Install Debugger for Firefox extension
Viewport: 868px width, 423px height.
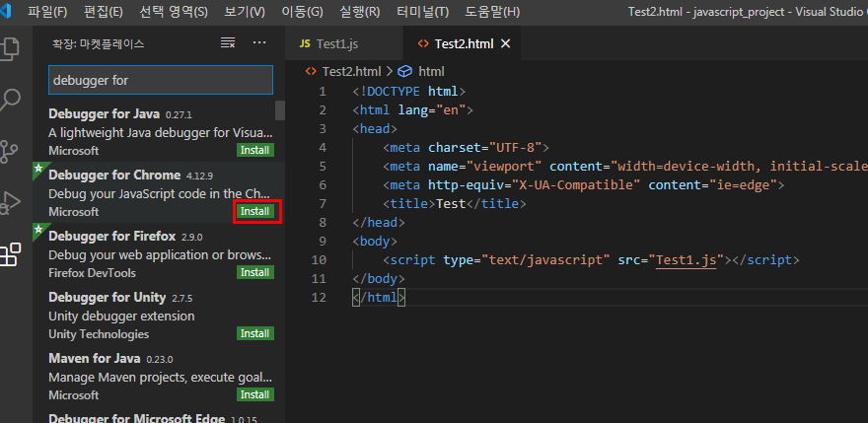[255, 272]
